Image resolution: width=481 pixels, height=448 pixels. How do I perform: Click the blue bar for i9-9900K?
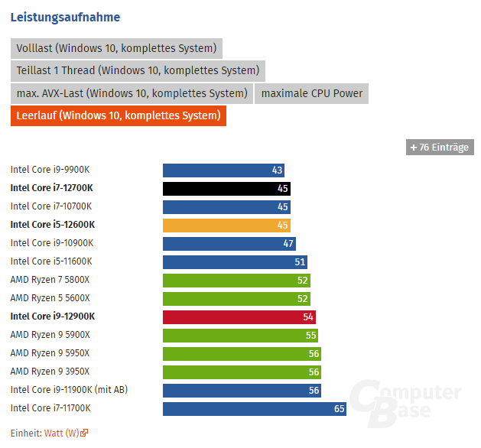(x=223, y=170)
